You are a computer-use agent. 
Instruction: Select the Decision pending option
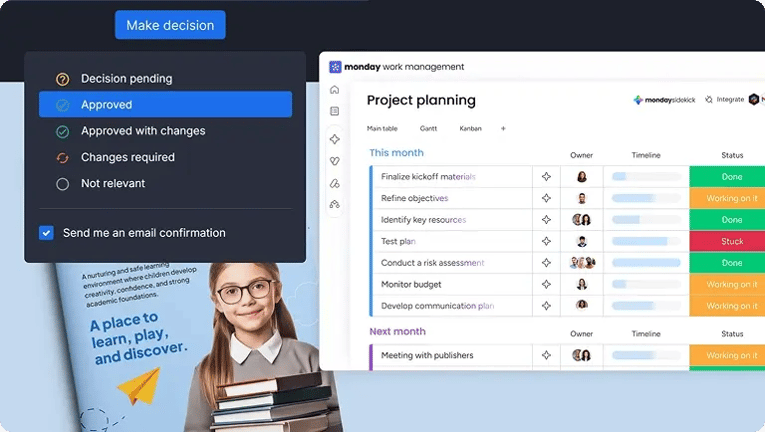[165, 79]
